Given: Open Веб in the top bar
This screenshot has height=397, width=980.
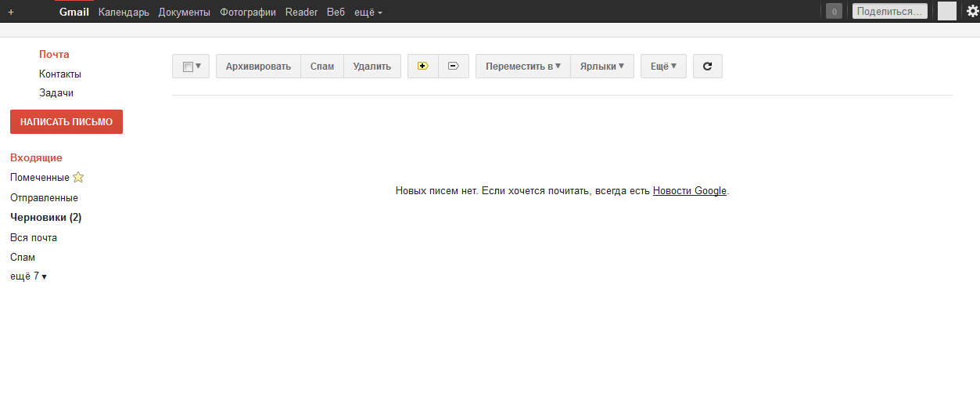Looking at the screenshot, I should pos(336,12).
